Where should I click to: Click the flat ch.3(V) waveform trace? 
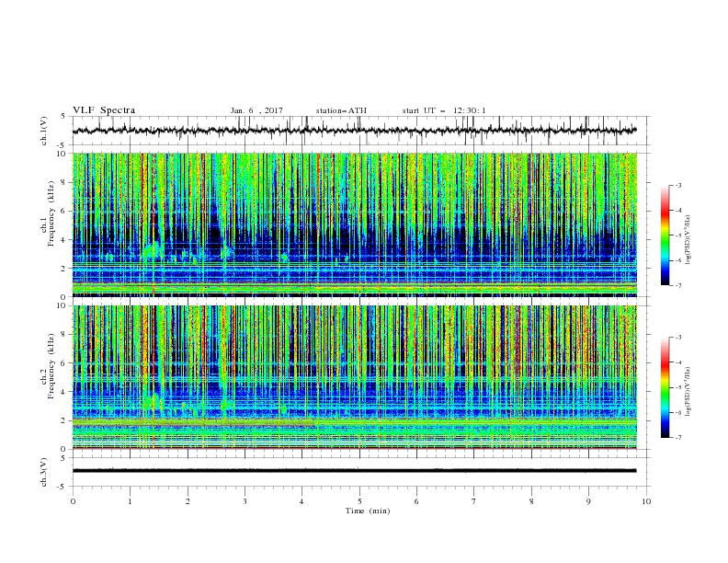355,471
